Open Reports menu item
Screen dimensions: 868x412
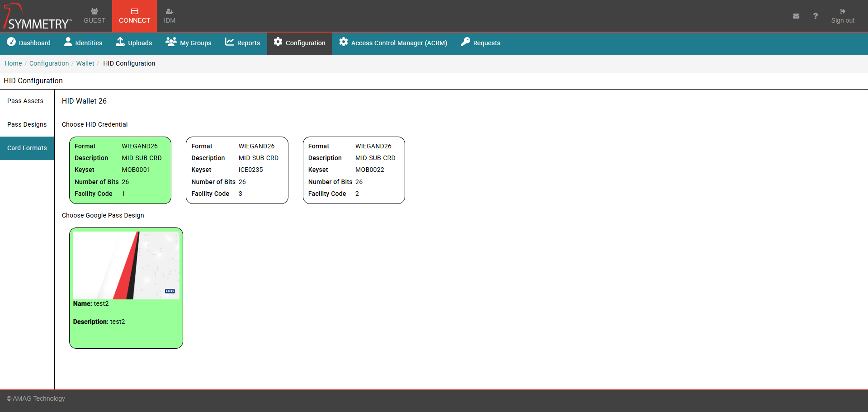tap(242, 43)
